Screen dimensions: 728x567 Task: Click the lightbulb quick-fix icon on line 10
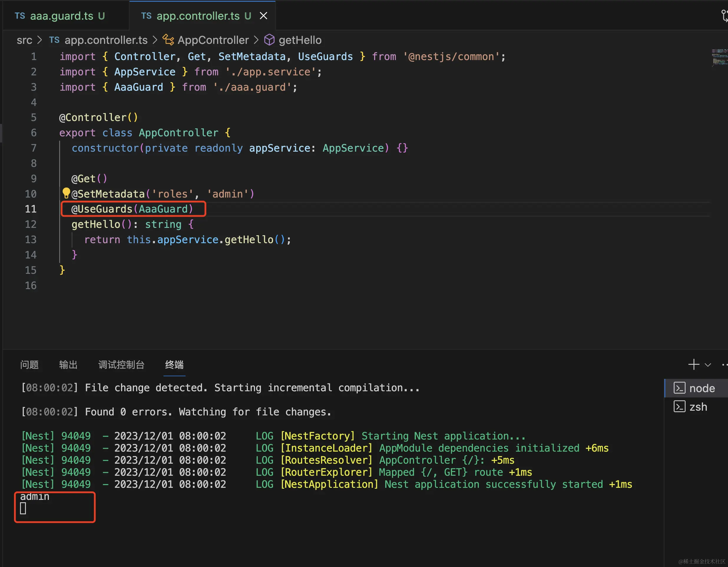pos(66,193)
